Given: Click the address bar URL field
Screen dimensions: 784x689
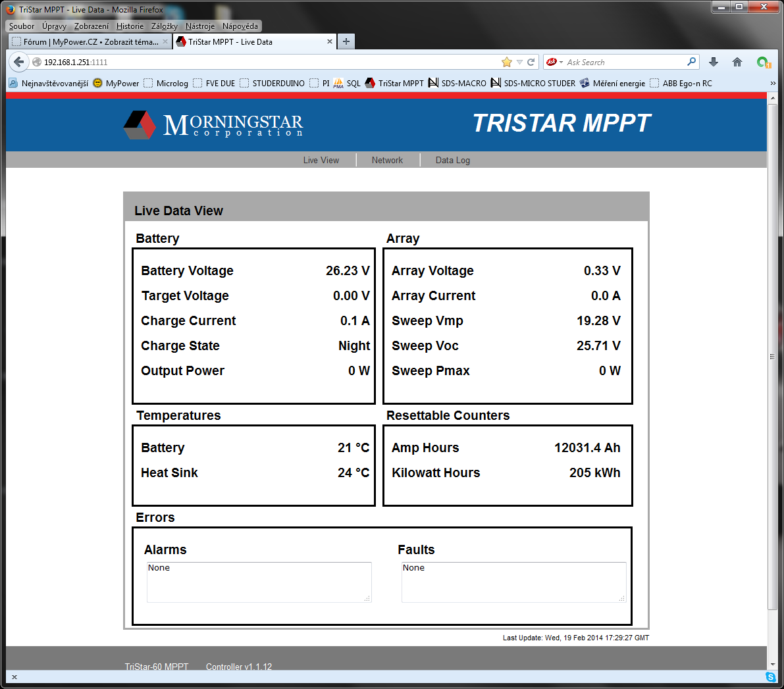Looking at the screenshot, I should pyautogui.click(x=270, y=62).
